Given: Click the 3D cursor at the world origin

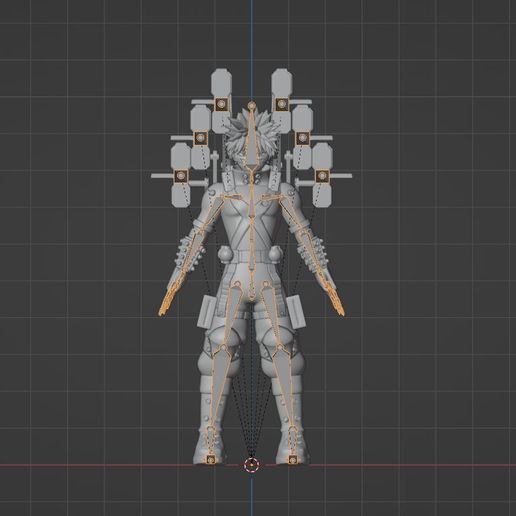Looking at the screenshot, I should pos(251,465).
